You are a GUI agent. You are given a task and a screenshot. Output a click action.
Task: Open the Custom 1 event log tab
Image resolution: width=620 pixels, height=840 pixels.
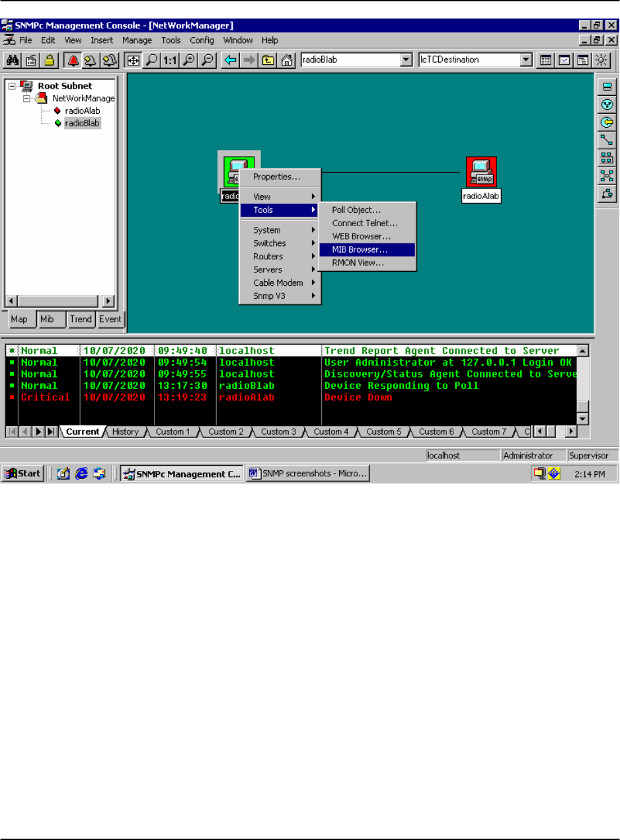tap(173, 432)
